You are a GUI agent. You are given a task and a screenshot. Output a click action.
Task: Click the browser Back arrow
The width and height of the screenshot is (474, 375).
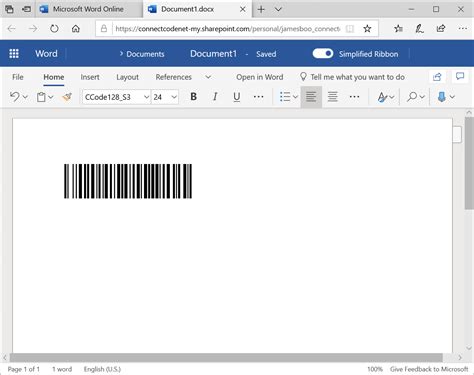coord(11,29)
